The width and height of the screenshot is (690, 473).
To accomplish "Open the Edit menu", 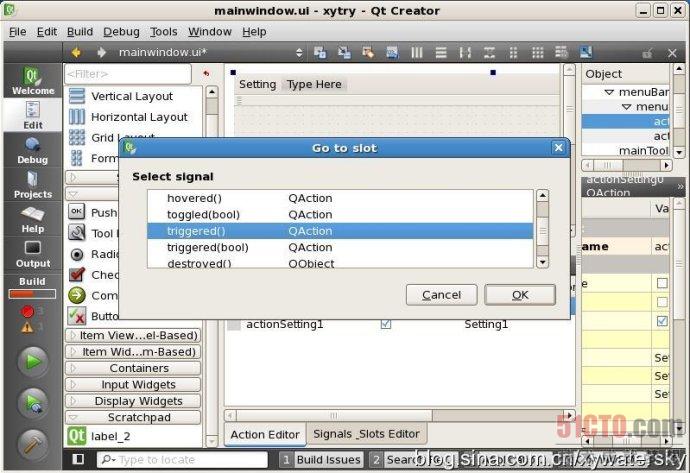I will pyautogui.click(x=47, y=32).
